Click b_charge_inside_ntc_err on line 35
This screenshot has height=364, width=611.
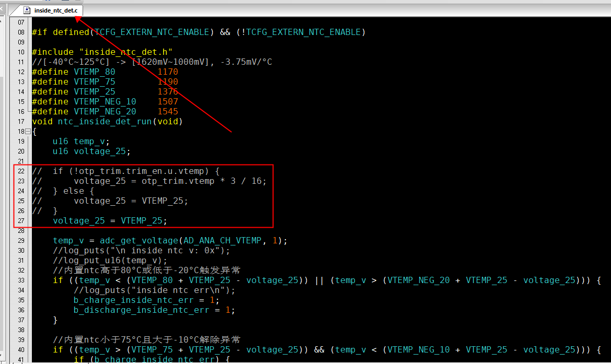pyautogui.click(x=133, y=300)
